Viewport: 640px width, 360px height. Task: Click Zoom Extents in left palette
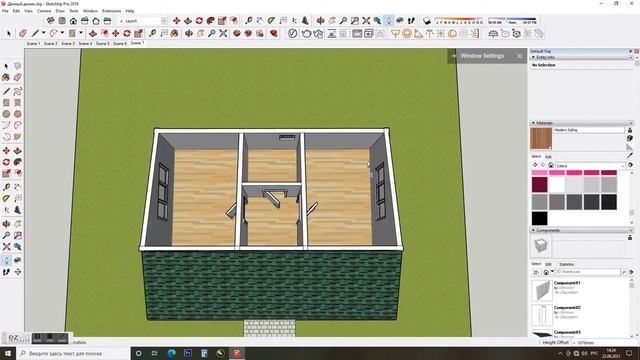click(x=6, y=247)
